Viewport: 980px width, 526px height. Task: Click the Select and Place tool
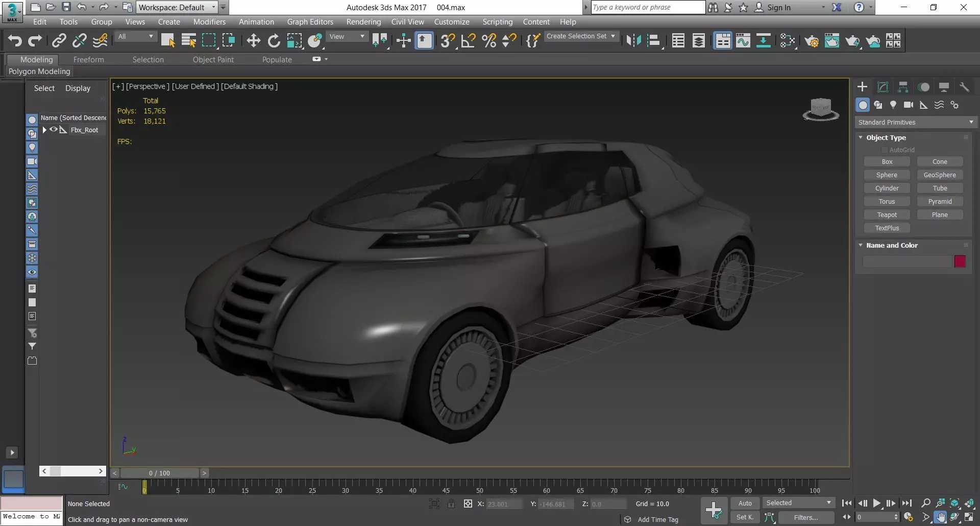tap(315, 41)
